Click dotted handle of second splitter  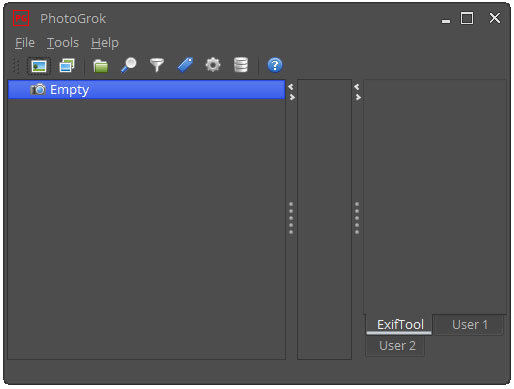(x=357, y=218)
